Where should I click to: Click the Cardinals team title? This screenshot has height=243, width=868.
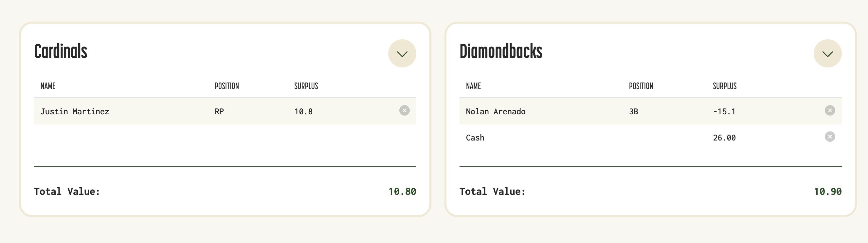point(61,51)
